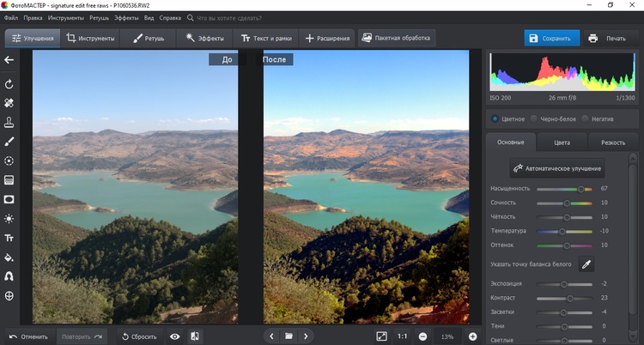Select the stamp tool in left sidebar
Screen dimensions: 644x345
click(9, 122)
